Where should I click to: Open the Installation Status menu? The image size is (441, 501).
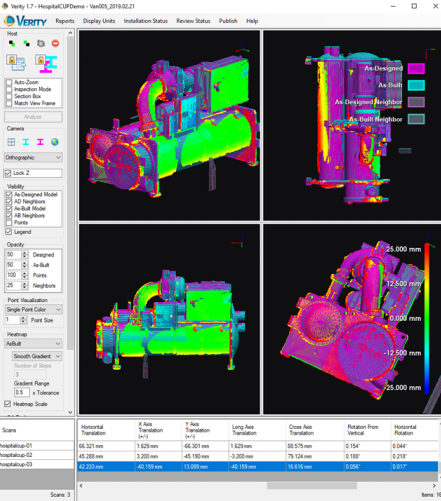[146, 21]
